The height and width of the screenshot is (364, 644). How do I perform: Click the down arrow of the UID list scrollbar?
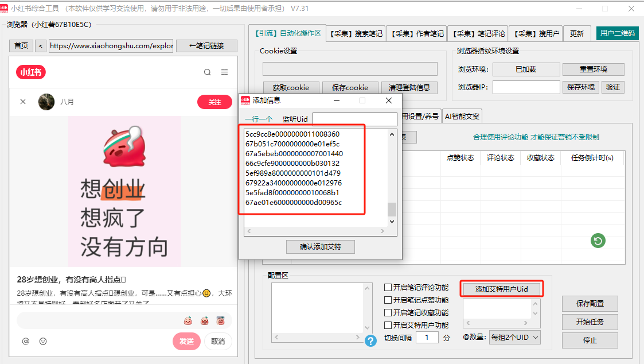click(392, 221)
